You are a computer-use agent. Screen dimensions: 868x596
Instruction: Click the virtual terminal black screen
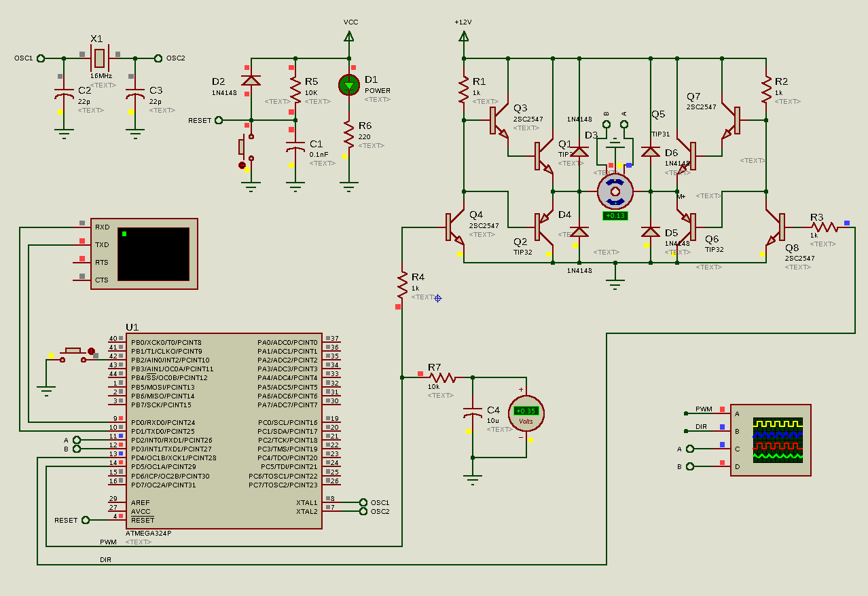[153, 254]
